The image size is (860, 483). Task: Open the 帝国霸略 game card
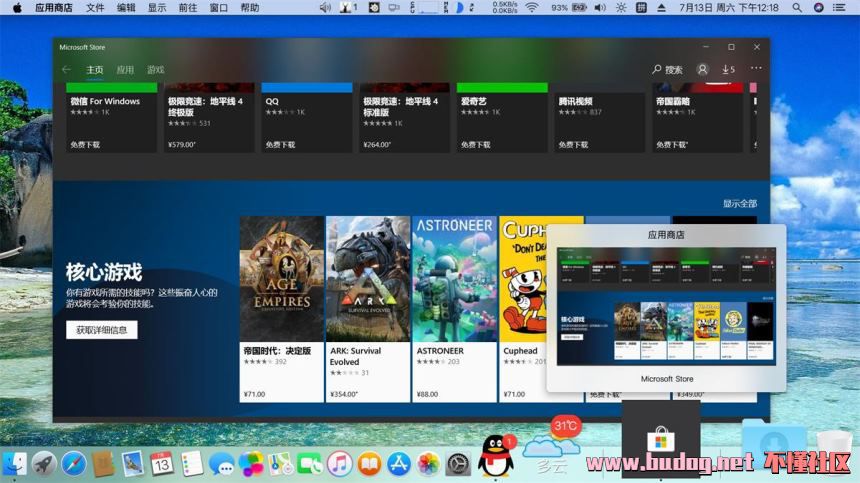pos(697,118)
